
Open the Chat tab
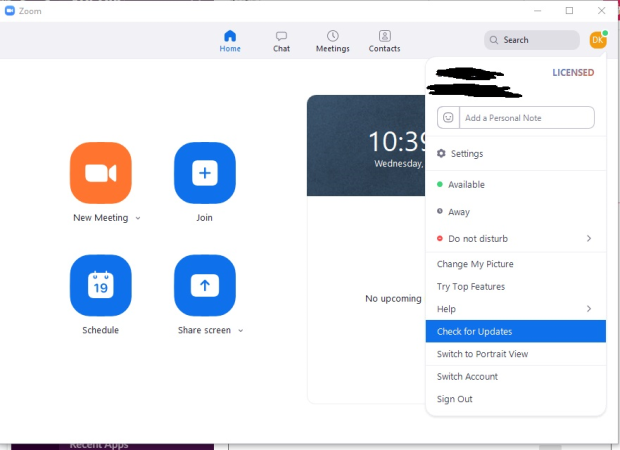click(x=282, y=41)
